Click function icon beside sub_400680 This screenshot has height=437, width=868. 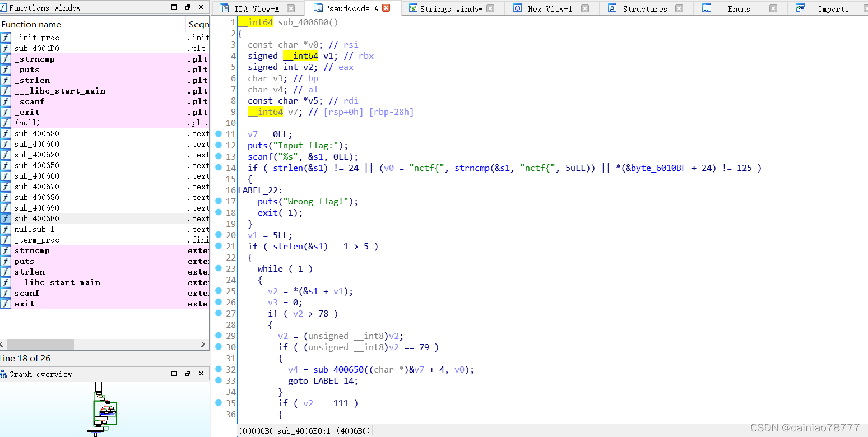pos(6,197)
